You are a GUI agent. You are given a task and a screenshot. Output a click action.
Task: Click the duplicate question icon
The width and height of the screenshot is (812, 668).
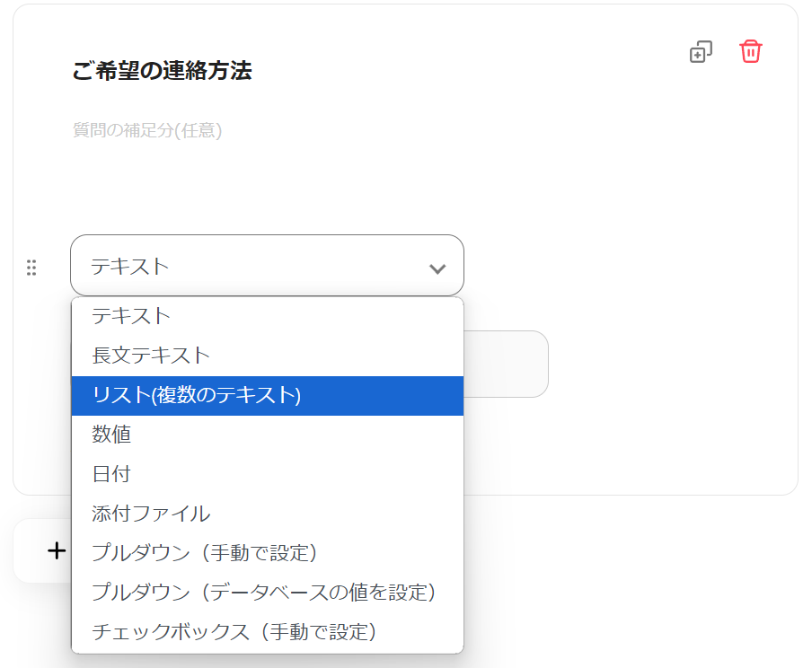701,52
